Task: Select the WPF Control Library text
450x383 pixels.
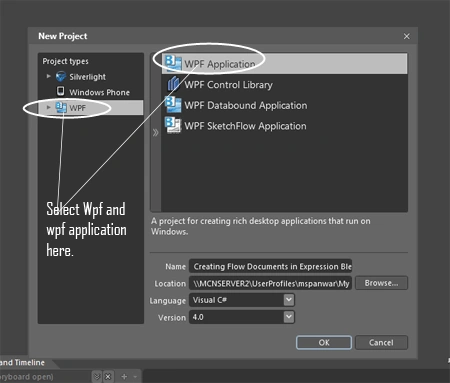Action: (x=229, y=85)
